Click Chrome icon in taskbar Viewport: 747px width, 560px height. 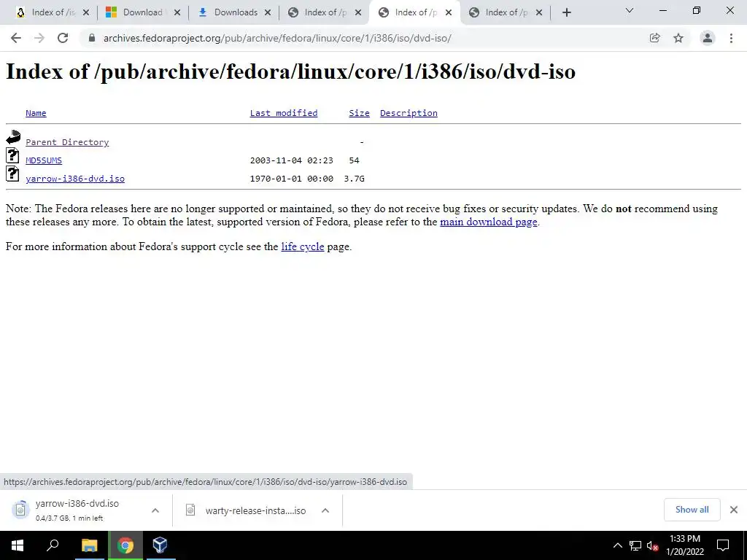(125, 545)
